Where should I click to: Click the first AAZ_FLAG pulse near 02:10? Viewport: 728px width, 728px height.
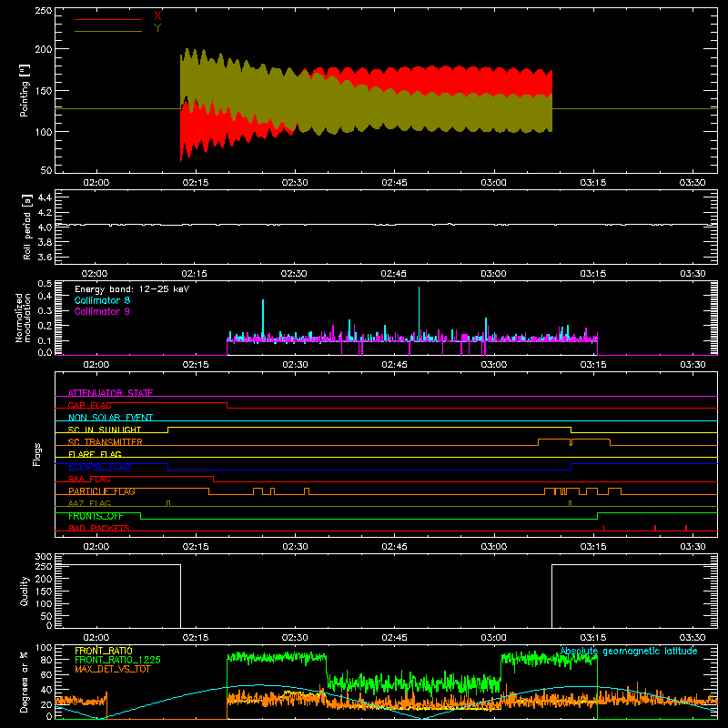pyautogui.click(x=168, y=504)
